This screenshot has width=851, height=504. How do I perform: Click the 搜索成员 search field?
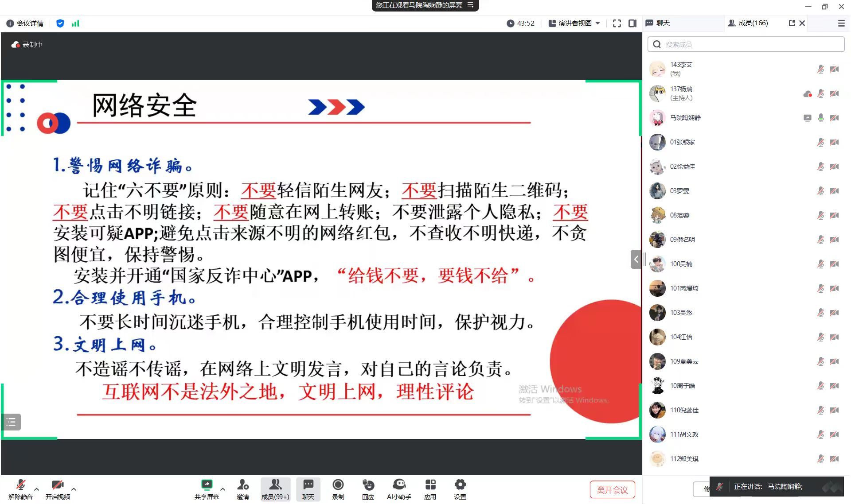click(746, 44)
